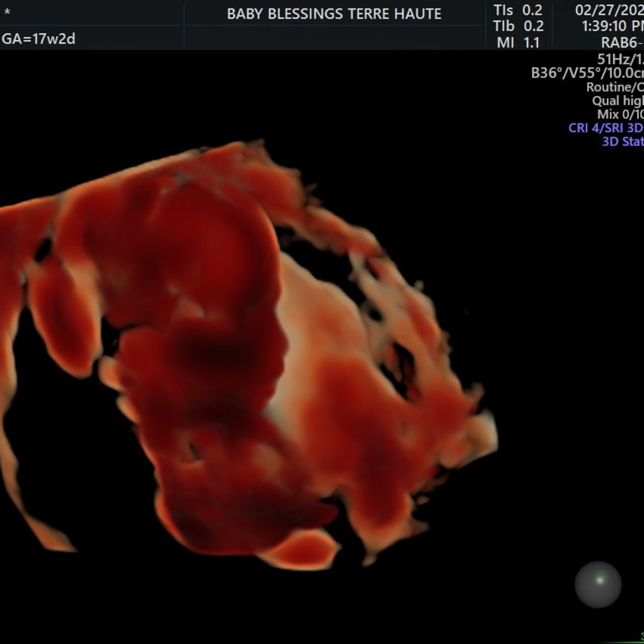This screenshot has width=644, height=644.
Task: Click the 3D Static mode label
Action: (623, 142)
